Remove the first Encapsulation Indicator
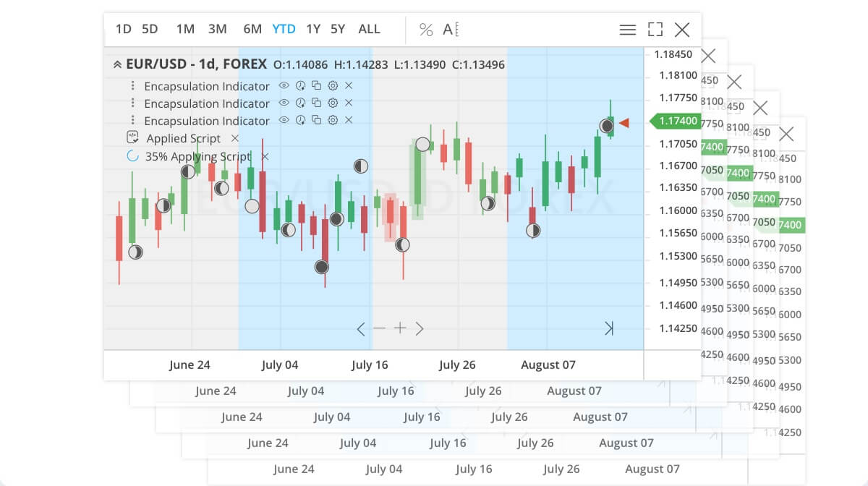The width and height of the screenshot is (868, 486). coord(349,85)
